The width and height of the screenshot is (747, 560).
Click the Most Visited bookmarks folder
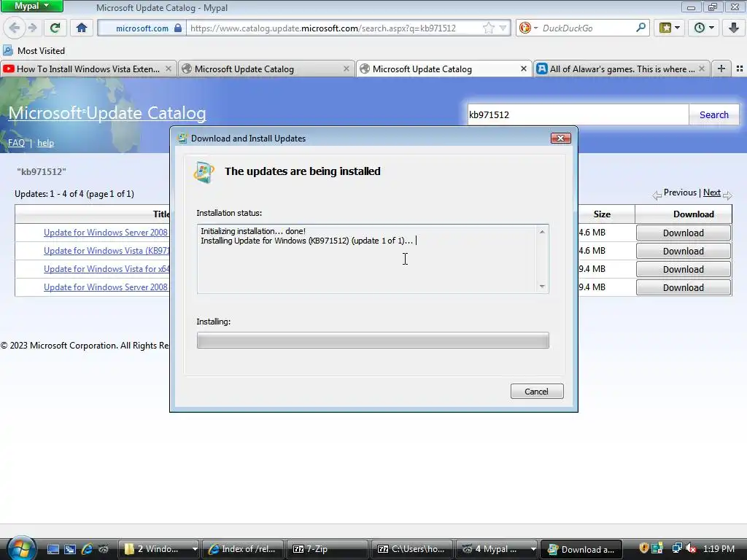click(34, 50)
